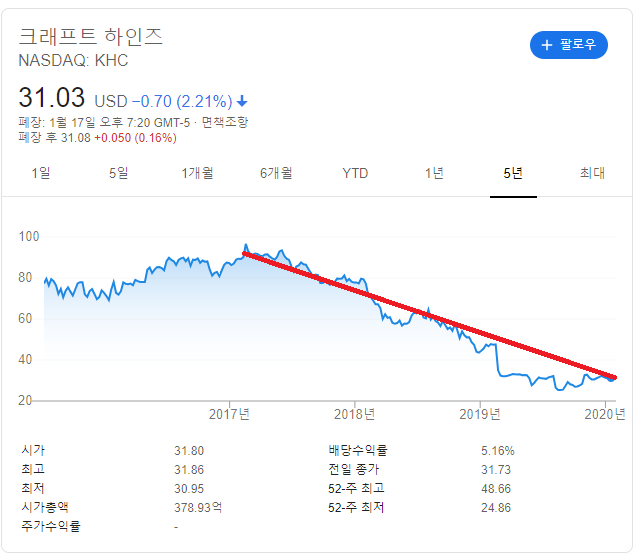This screenshot has height=560, width=636.
Task: Select the 5년 time range tab
Action: pyautogui.click(x=513, y=173)
